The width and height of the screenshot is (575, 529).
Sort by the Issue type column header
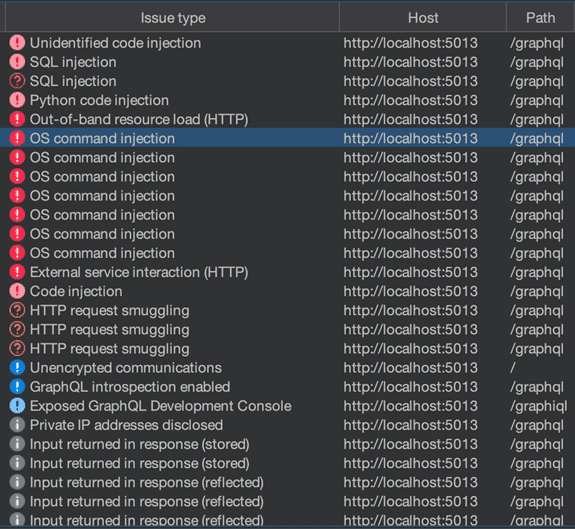[173, 18]
